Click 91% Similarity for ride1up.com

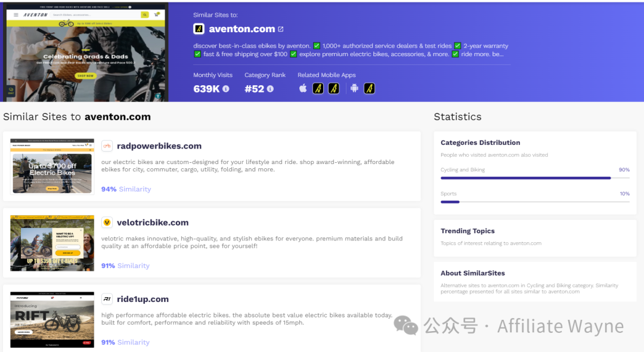(x=125, y=342)
